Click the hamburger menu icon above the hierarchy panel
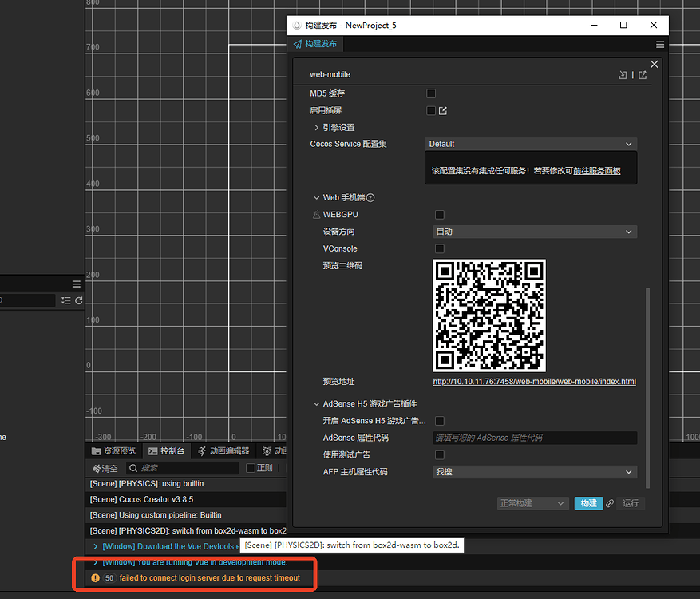This screenshot has height=599, width=700. [x=76, y=284]
